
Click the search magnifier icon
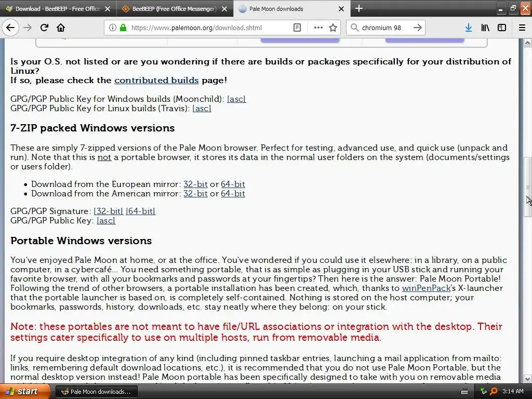[x=354, y=28]
